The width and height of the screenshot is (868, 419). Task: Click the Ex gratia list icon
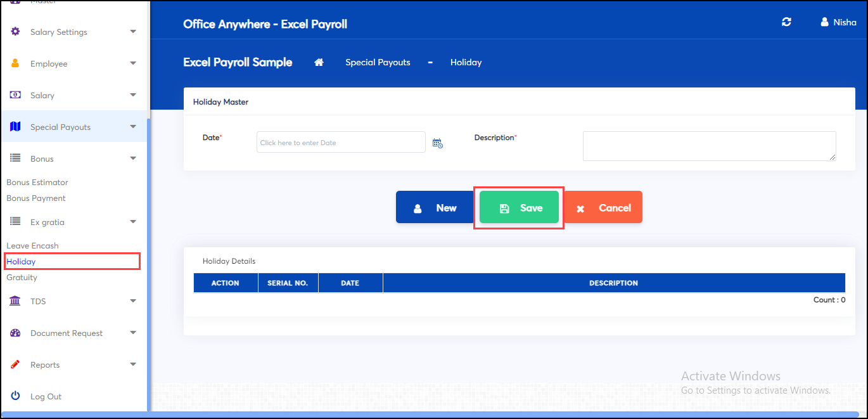(x=16, y=222)
